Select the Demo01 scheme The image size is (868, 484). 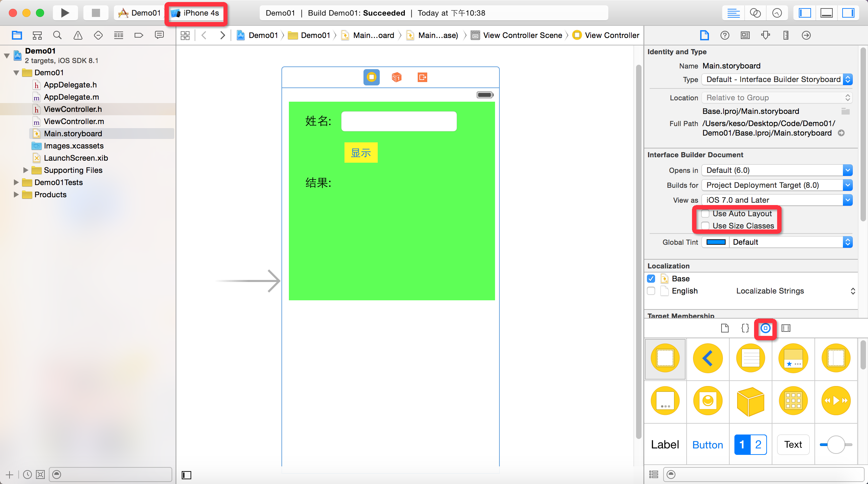click(139, 13)
